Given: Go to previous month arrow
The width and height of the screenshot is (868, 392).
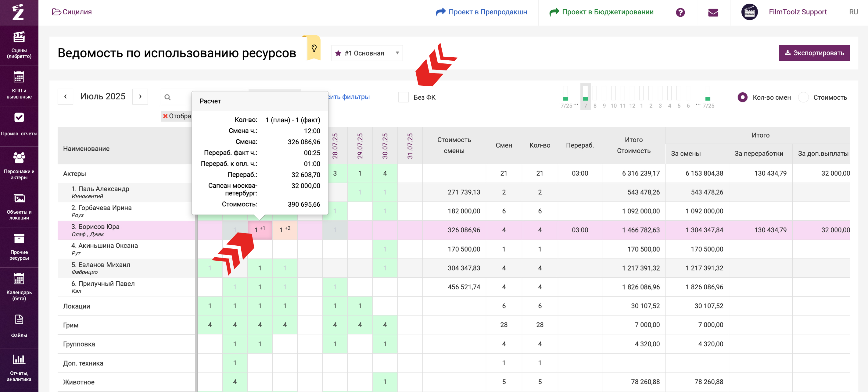Looking at the screenshot, I should tap(65, 96).
